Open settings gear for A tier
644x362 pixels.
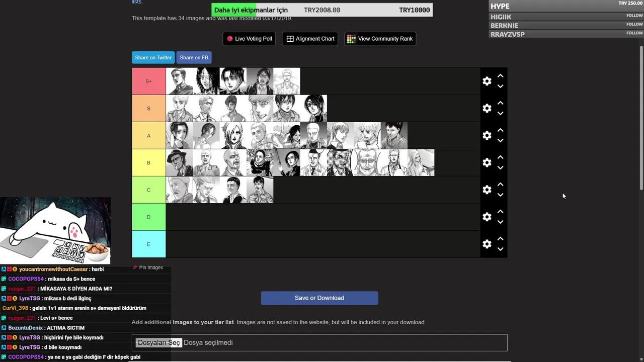[x=487, y=135]
